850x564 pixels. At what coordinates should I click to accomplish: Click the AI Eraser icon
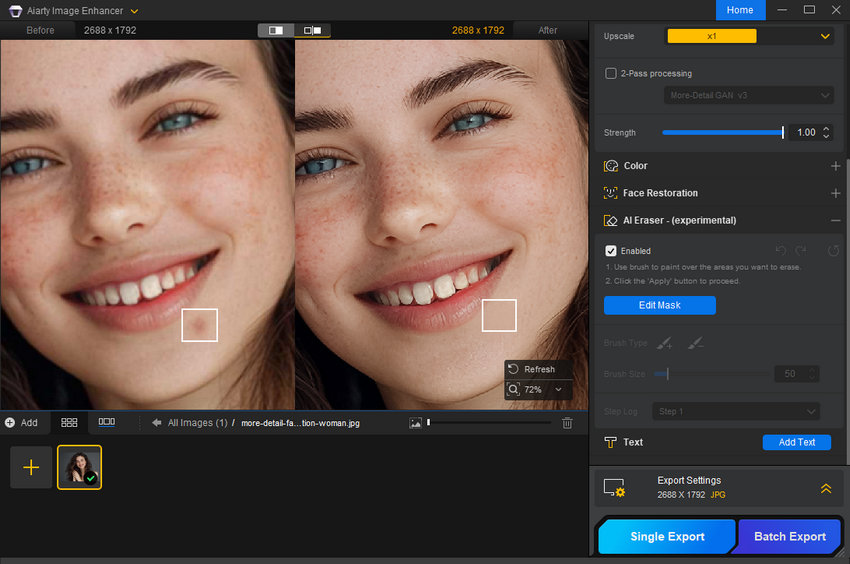point(610,221)
